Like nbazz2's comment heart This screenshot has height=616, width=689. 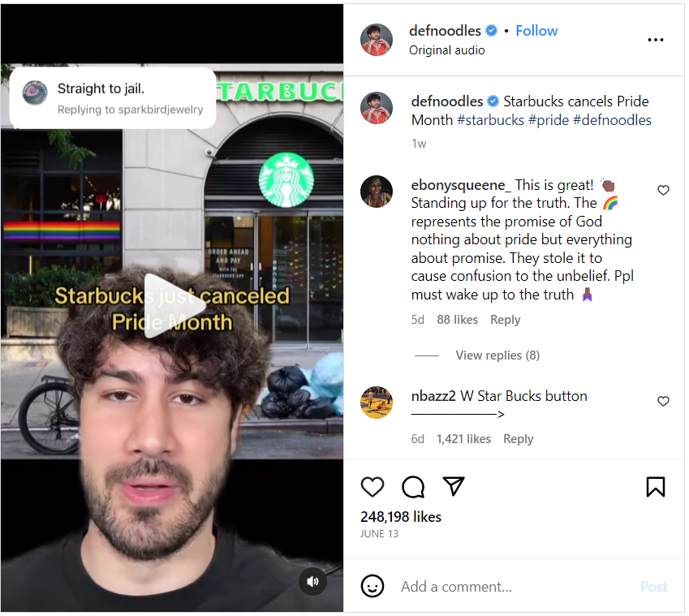click(x=663, y=401)
